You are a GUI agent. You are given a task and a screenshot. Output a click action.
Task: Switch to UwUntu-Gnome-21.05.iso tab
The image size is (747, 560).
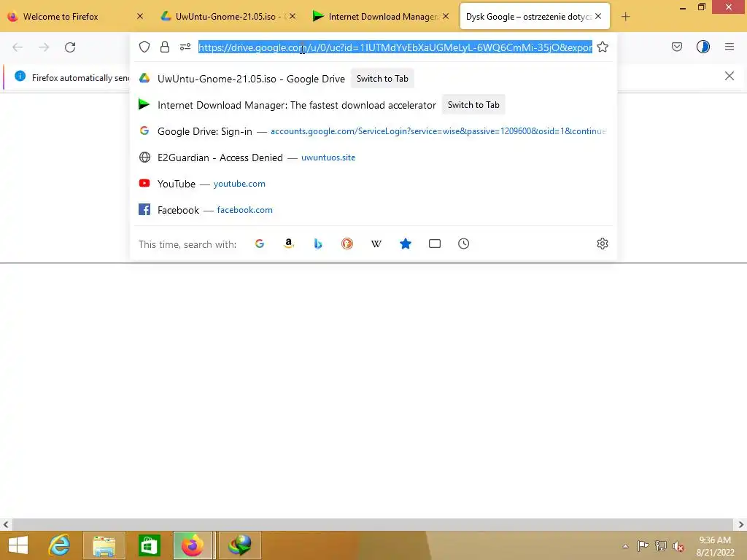point(225,17)
